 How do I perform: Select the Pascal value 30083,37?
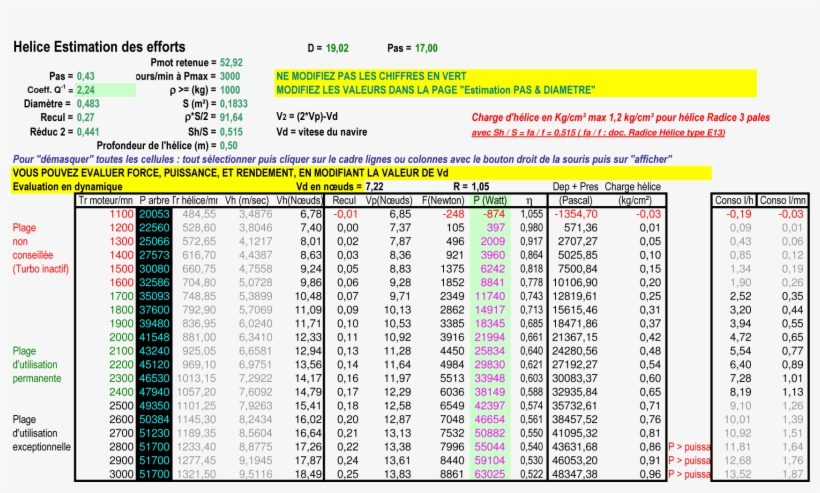(575, 379)
